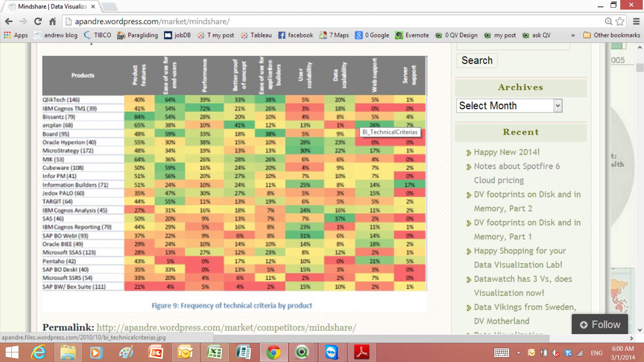Show hidden tray icons arrow

(x=518, y=353)
